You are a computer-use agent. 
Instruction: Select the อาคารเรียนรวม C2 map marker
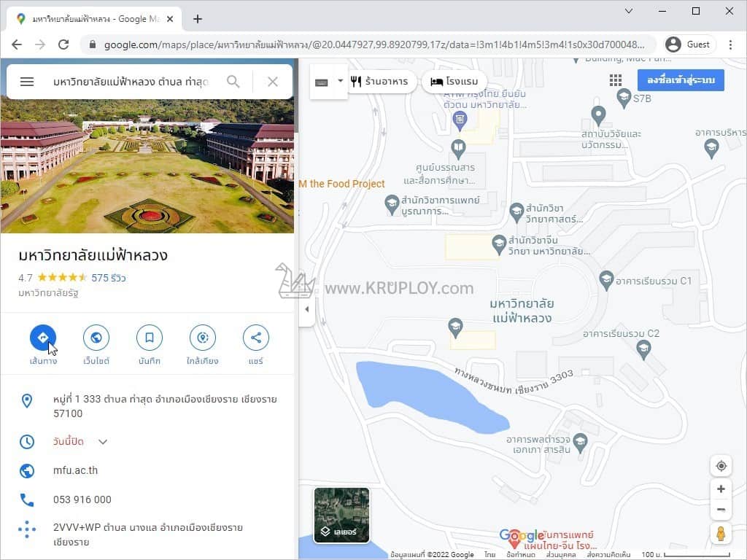pos(643,349)
